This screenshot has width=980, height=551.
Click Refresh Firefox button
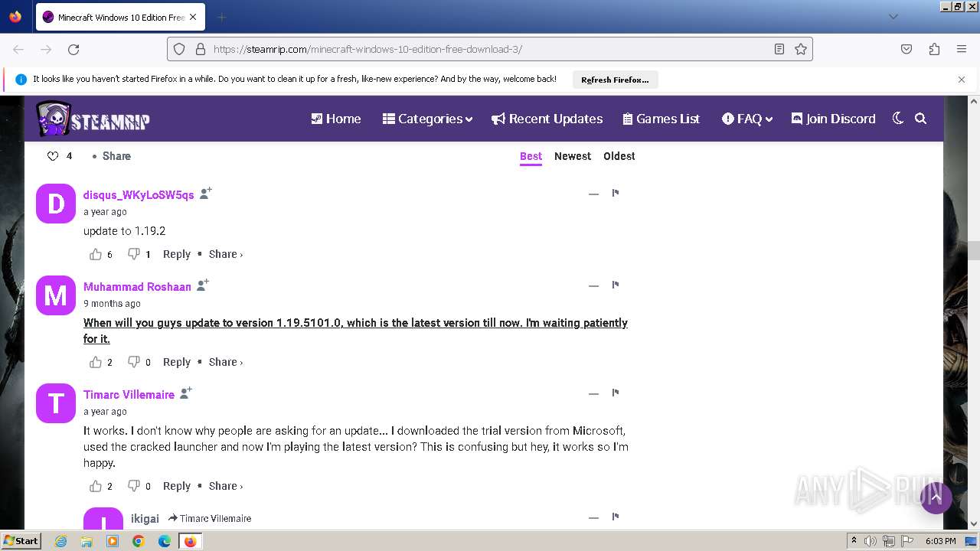(615, 80)
